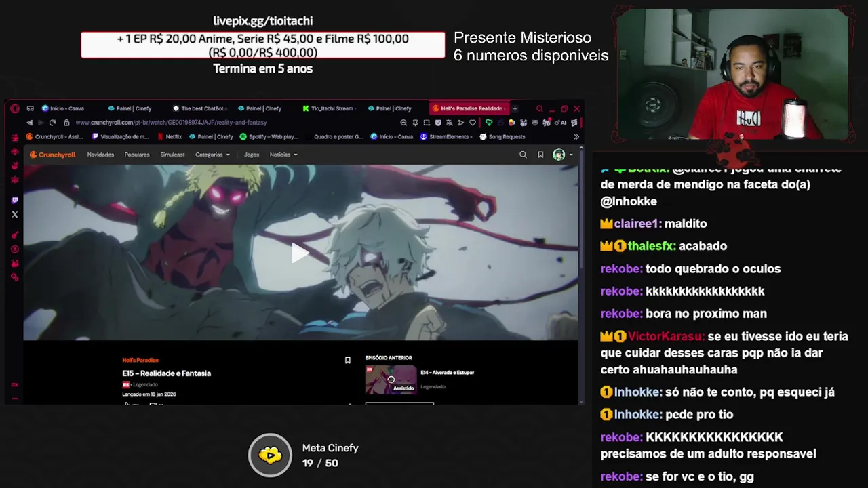Screen dimensions: 868x488
Task: Click the username VictorKarasu in chat
Action: [x=666, y=336]
